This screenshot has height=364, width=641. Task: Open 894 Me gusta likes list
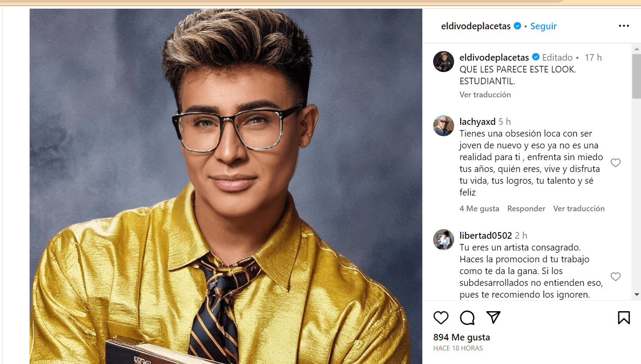tap(462, 337)
